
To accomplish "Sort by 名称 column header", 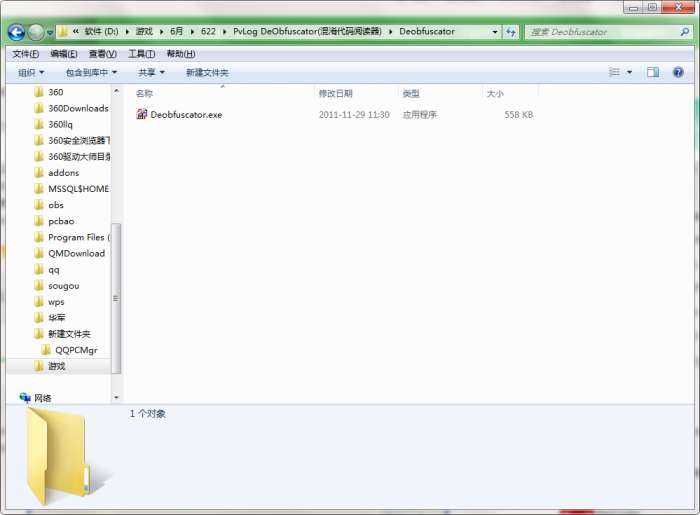I will pyautogui.click(x=144, y=93).
